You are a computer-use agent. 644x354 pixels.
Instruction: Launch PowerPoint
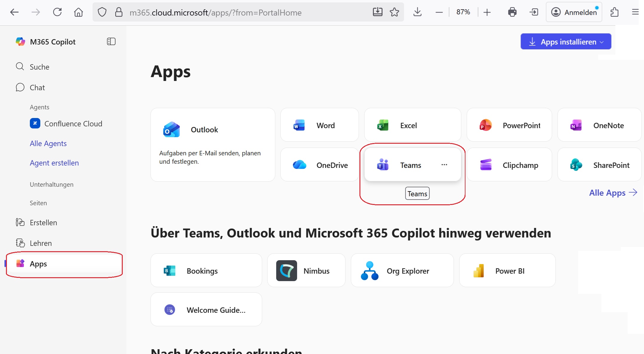(x=509, y=125)
